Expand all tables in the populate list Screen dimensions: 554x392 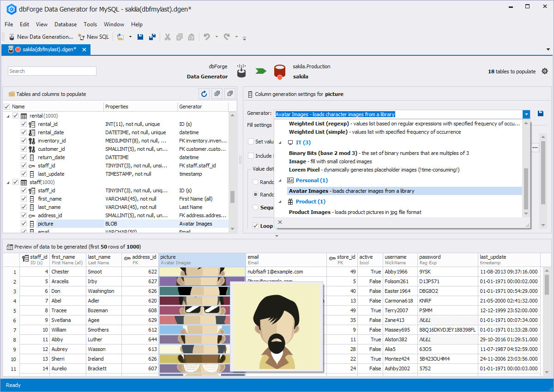click(217, 94)
